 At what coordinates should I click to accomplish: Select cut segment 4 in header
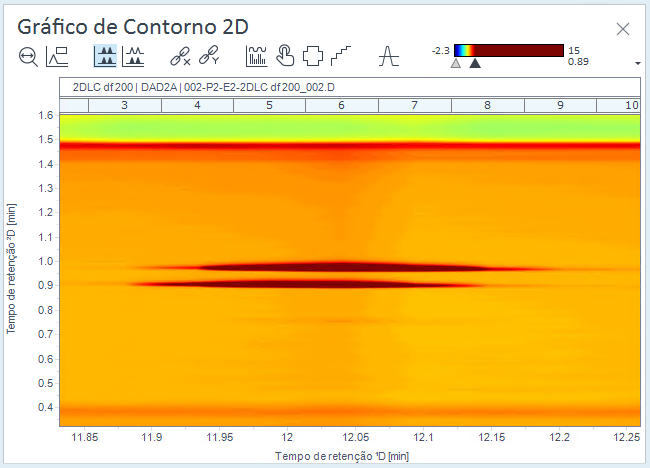point(197,105)
